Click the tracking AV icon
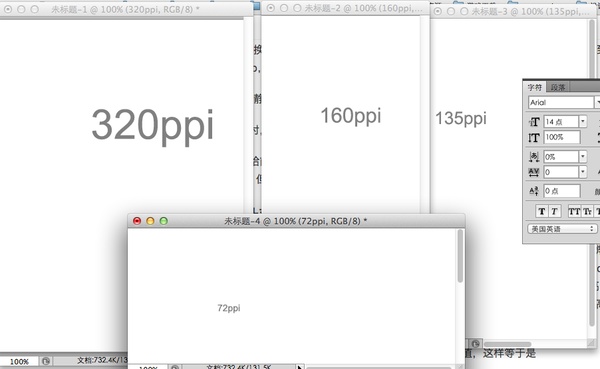Viewport: 600px width, 369px height. (x=534, y=172)
